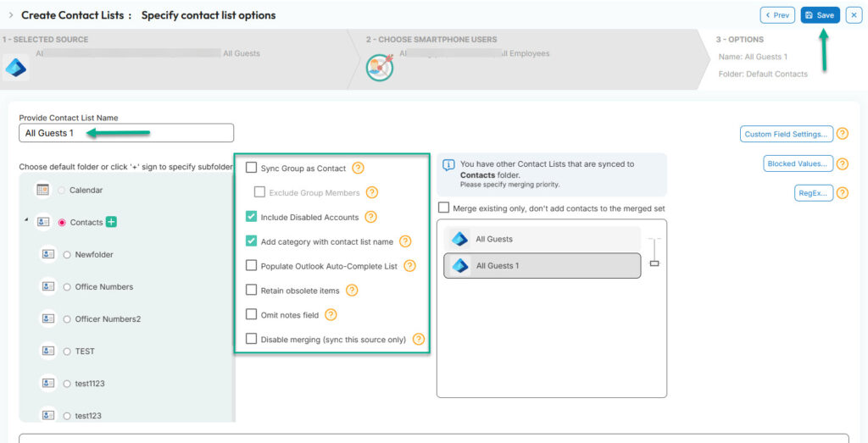Image resolution: width=868 pixels, height=443 pixels.
Task: Open Custom Field Settings
Action: point(786,134)
